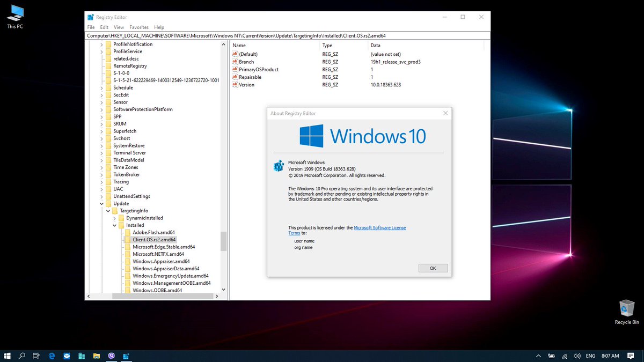644x362 pixels.
Task: Click the Client.OS.rs2.amd64 folder icon
Action: pyautogui.click(x=128, y=240)
